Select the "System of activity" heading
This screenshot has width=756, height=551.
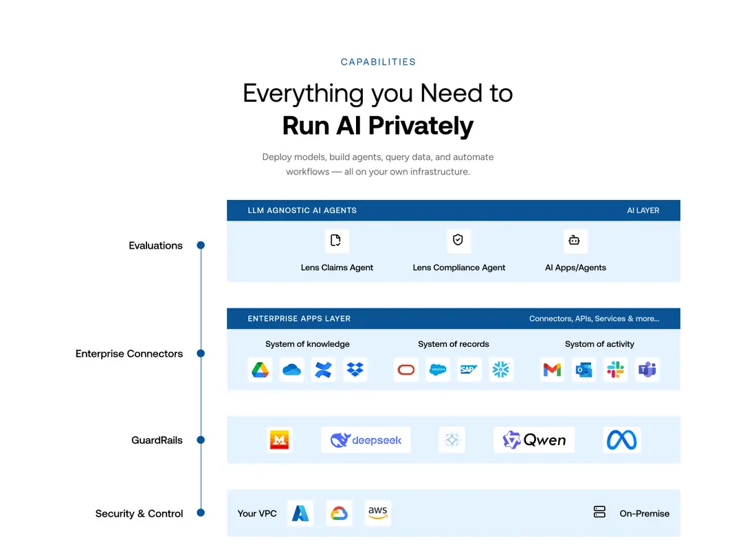point(599,344)
